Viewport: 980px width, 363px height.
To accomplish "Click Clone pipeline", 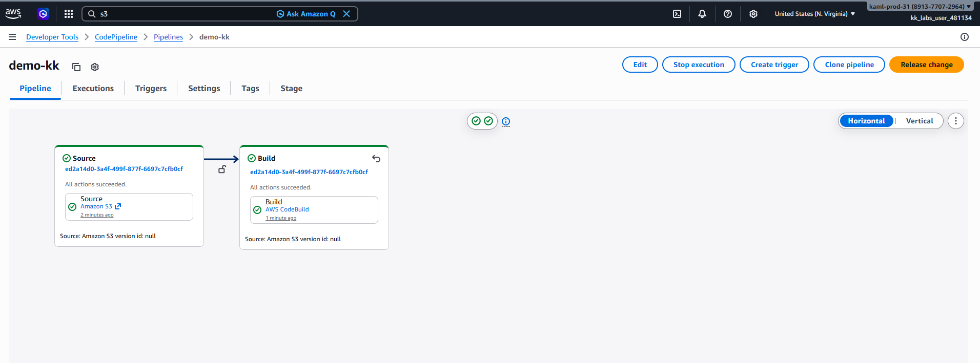I will point(849,65).
